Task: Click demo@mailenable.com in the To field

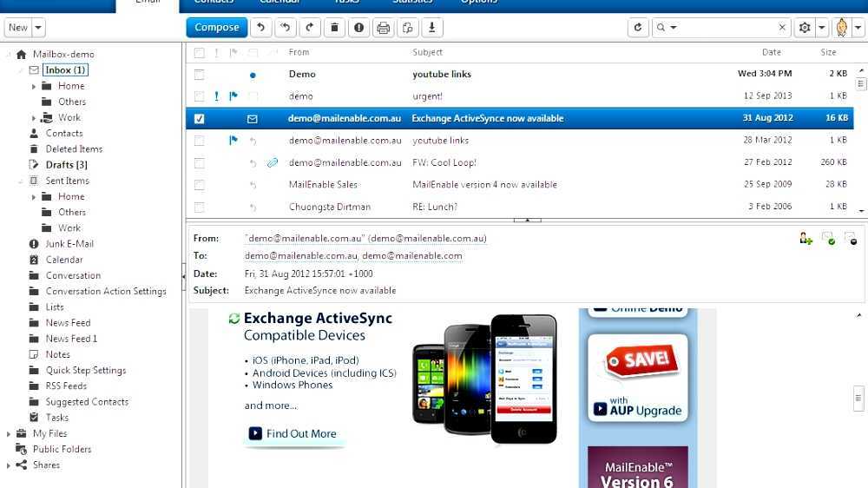Action: tap(412, 256)
